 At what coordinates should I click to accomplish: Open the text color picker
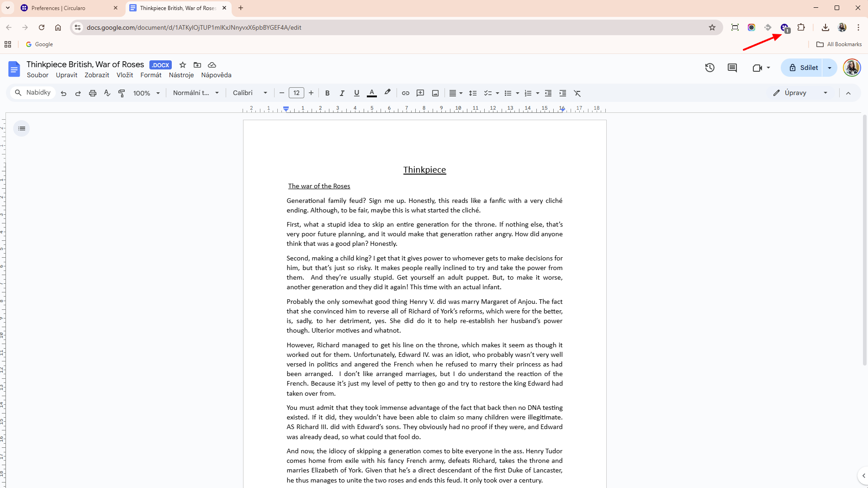click(x=372, y=93)
